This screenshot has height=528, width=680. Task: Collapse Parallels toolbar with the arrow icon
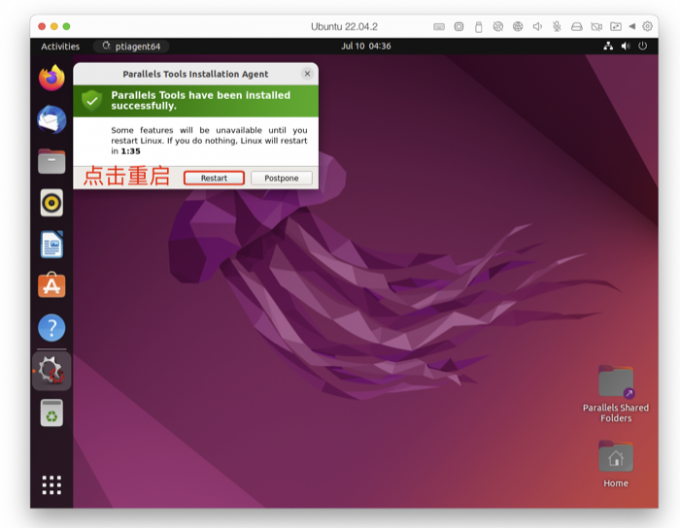(632, 26)
